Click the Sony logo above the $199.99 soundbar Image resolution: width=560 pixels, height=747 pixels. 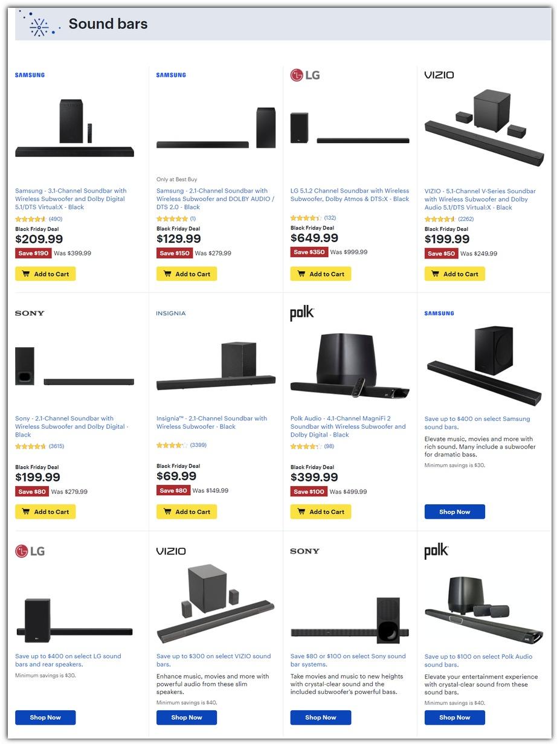30,313
